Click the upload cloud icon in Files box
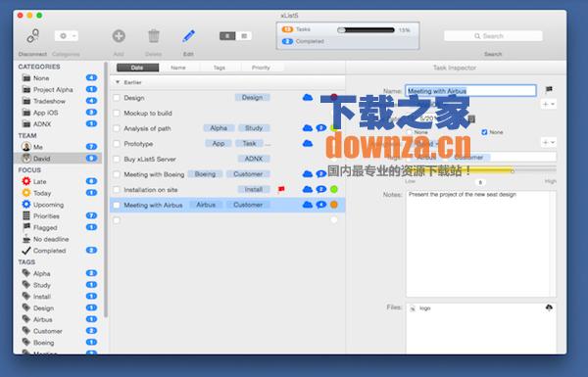Image resolution: width=588 pixels, height=377 pixels. click(549, 307)
